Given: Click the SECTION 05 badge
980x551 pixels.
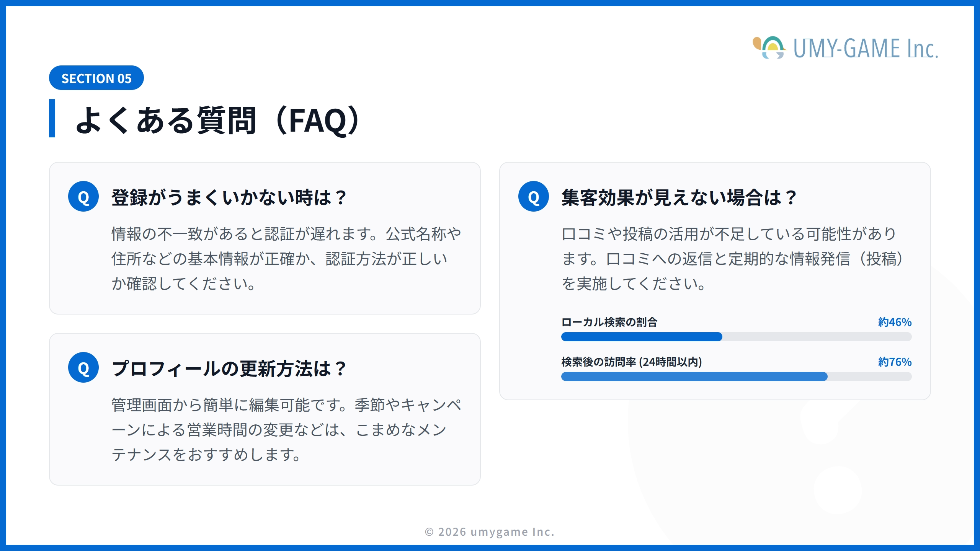Looking at the screenshot, I should (x=96, y=78).
